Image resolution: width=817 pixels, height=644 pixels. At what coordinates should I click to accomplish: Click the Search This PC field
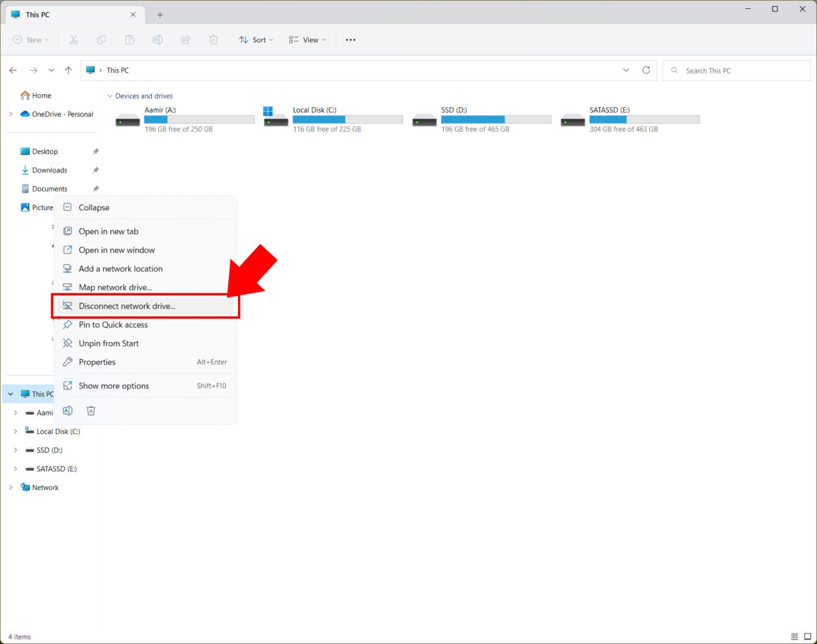pyautogui.click(x=736, y=70)
